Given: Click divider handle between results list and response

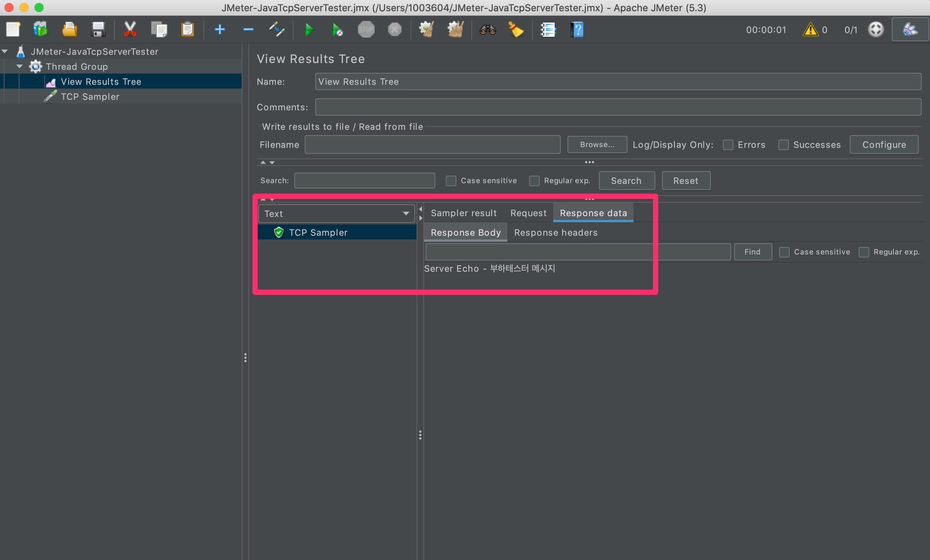Looking at the screenshot, I should click(420, 435).
